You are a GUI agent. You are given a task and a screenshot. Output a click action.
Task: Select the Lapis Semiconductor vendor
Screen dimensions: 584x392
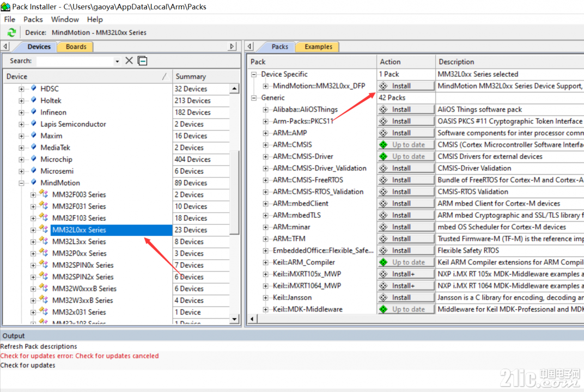click(x=73, y=124)
